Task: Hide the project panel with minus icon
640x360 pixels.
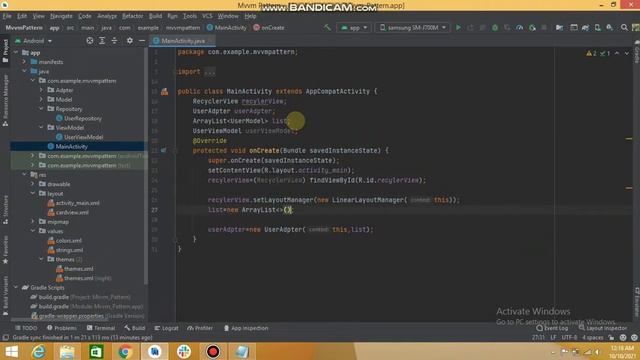Action: (142, 41)
